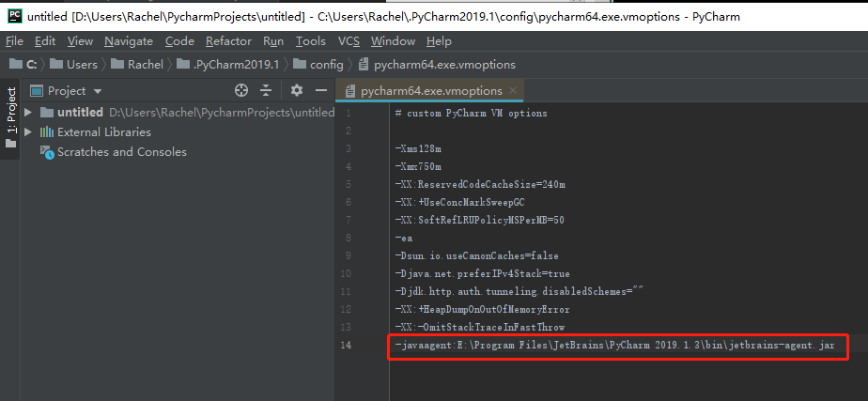Open the File menu
This screenshot has height=401, width=868.
click(x=14, y=41)
